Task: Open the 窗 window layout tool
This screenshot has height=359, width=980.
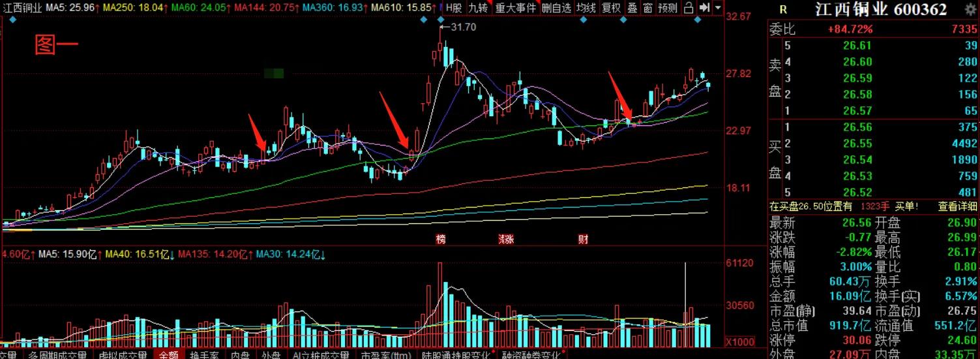Action: [x=647, y=8]
